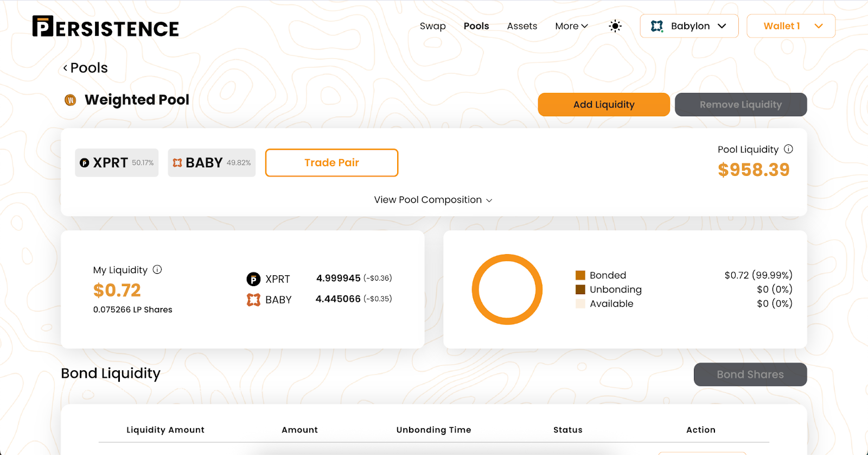
Task: Click the Bond Liquidity heading
Action: coord(111,374)
